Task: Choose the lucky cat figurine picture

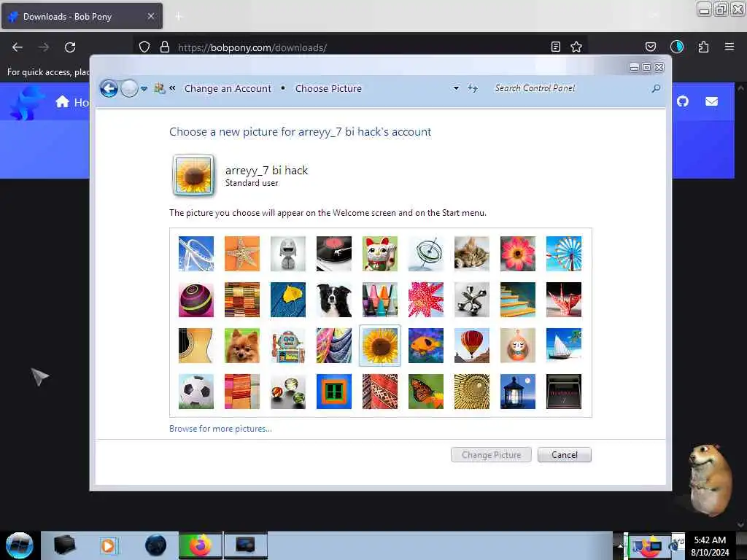Action: (379, 254)
